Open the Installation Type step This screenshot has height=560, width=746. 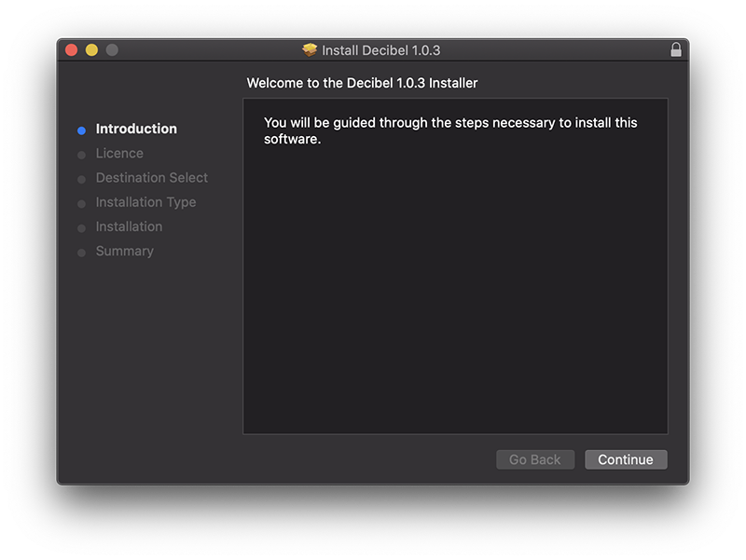145,202
